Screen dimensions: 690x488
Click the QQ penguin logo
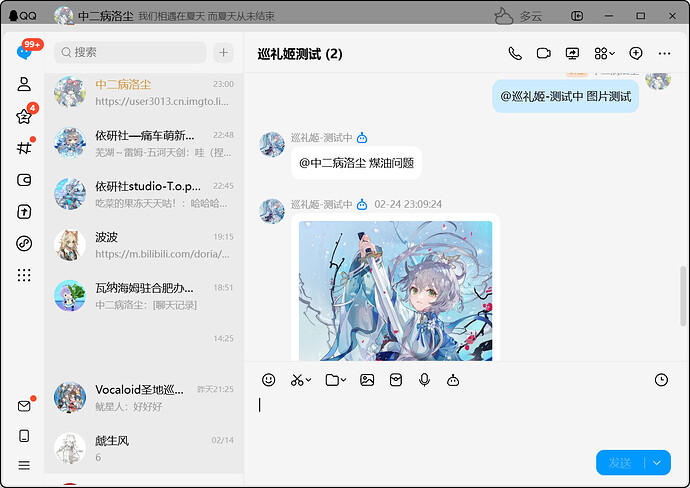[23, 16]
